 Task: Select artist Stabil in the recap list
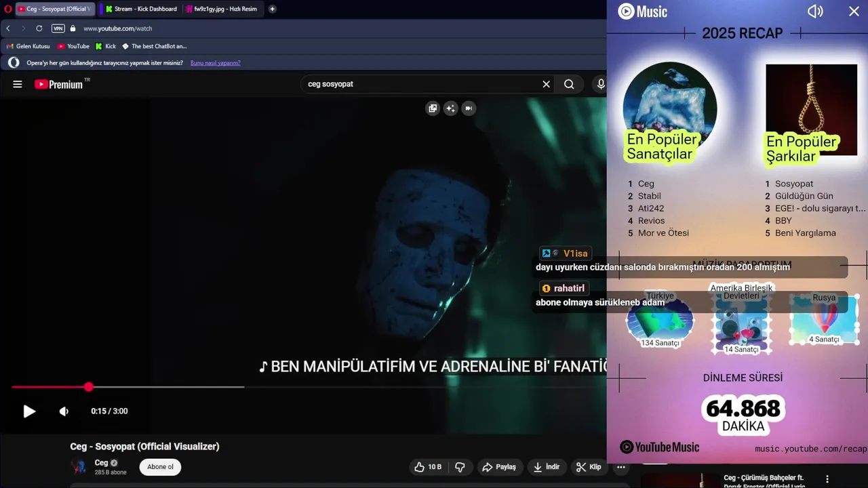(x=650, y=196)
